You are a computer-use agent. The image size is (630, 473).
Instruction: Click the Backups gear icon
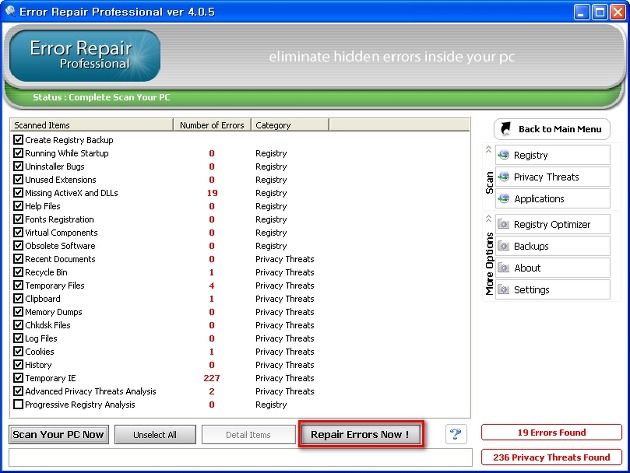pyautogui.click(x=503, y=246)
